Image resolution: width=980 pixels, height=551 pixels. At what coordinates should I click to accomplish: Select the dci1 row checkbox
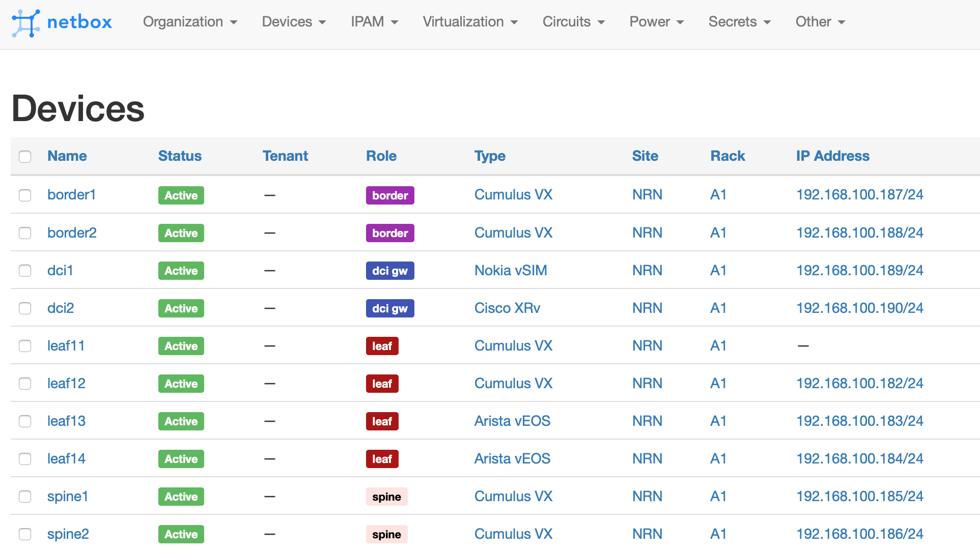click(x=25, y=270)
